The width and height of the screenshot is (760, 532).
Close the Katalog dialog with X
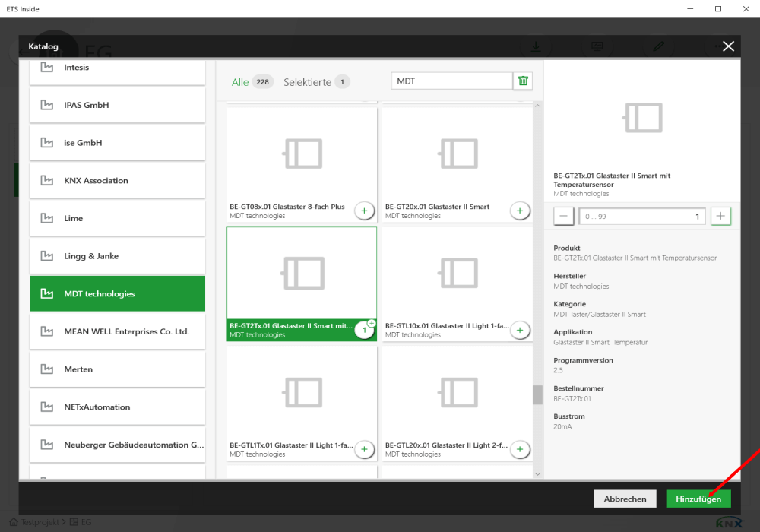pos(728,46)
